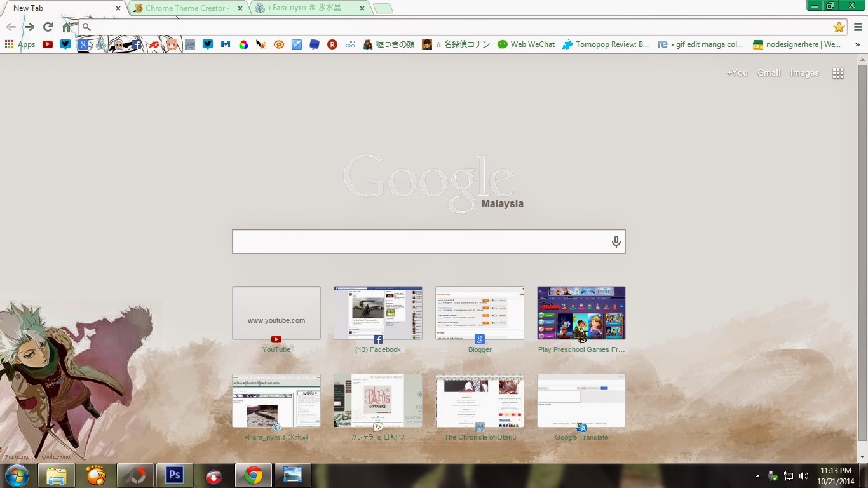Open a new tab button
Image resolution: width=868 pixels, height=488 pixels.
coord(383,9)
